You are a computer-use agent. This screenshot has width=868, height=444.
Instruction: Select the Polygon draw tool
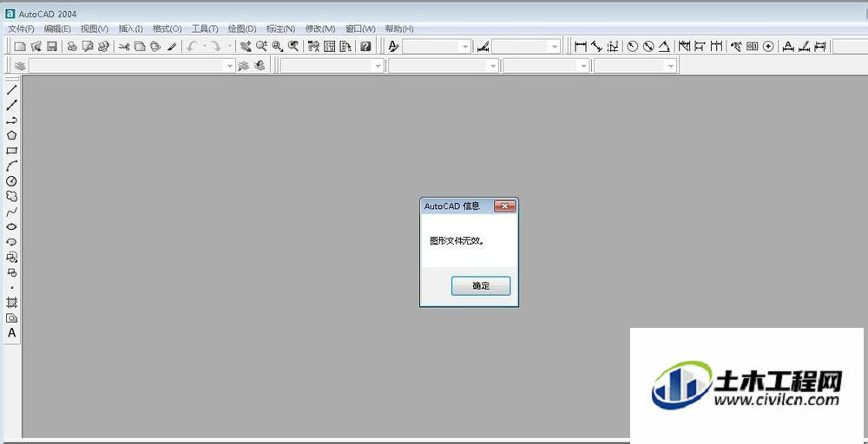tap(11, 135)
